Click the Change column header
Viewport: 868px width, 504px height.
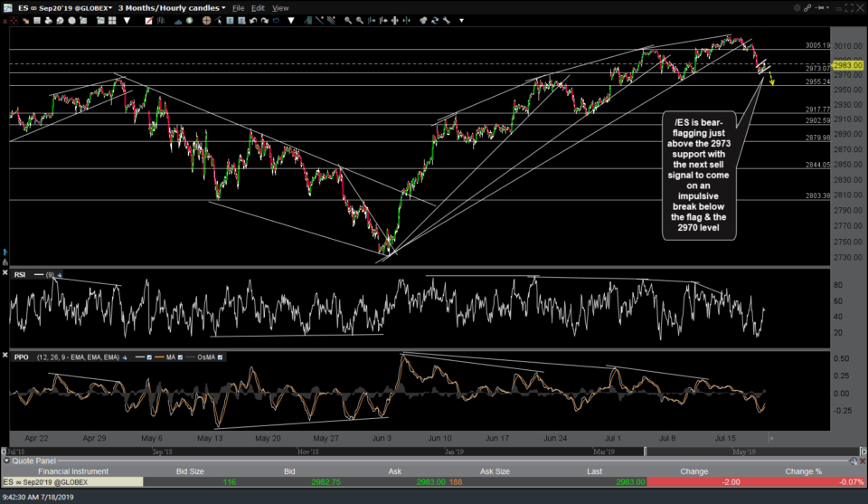click(694, 471)
